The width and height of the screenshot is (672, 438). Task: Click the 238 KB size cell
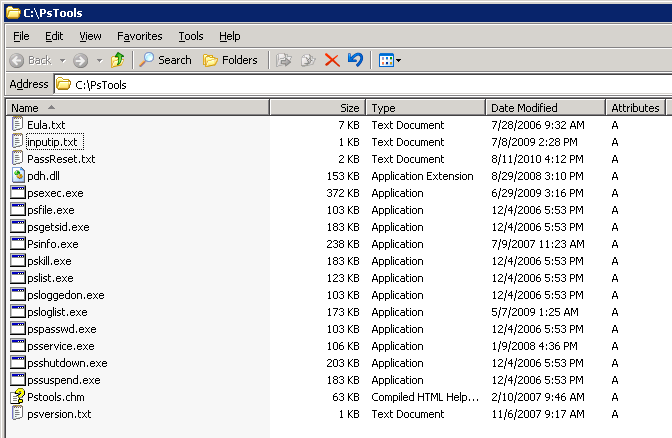(x=343, y=244)
